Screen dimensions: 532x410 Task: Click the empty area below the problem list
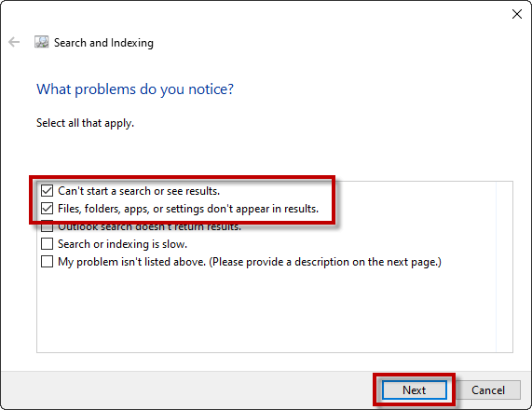[266, 310]
